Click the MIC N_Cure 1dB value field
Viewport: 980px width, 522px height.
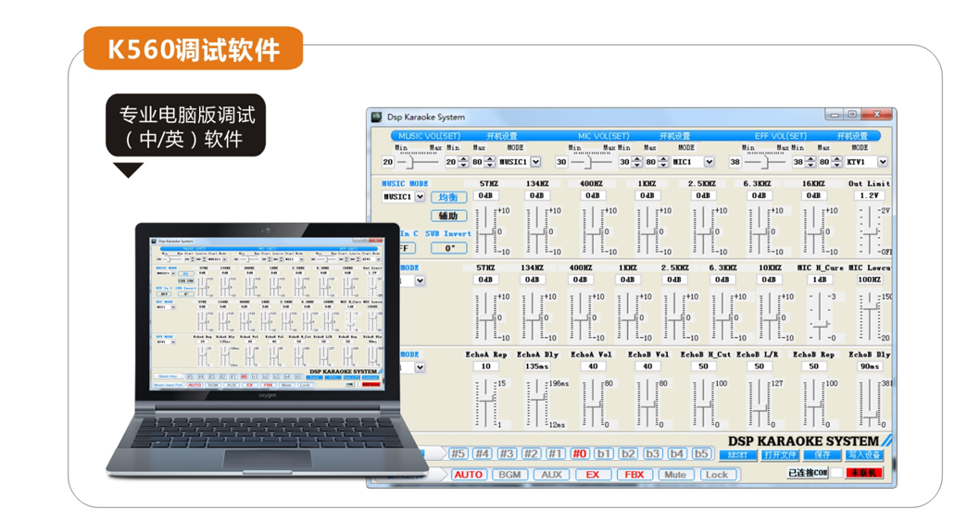(x=819, y=280)
